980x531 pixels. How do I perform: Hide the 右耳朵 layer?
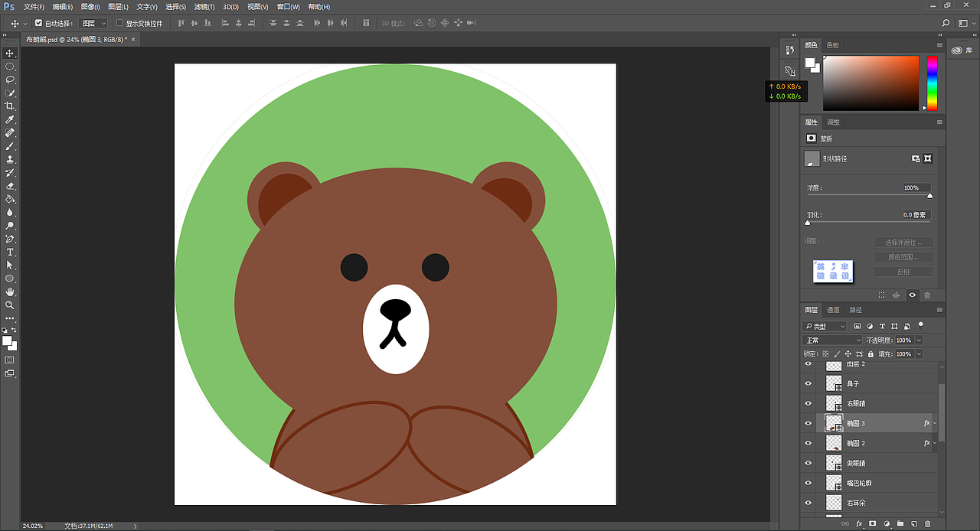pyautogui.click(x=808, y=503)
